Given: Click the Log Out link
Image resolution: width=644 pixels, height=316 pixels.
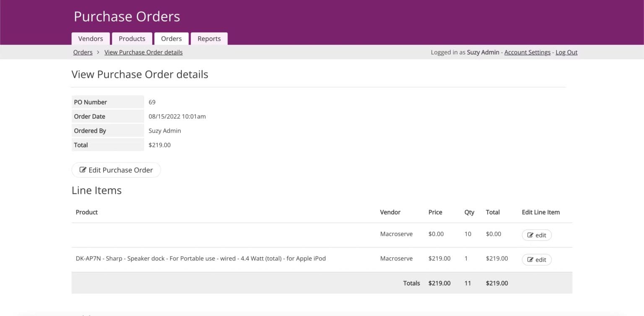Looking at the screenshot, I should 566,52.
